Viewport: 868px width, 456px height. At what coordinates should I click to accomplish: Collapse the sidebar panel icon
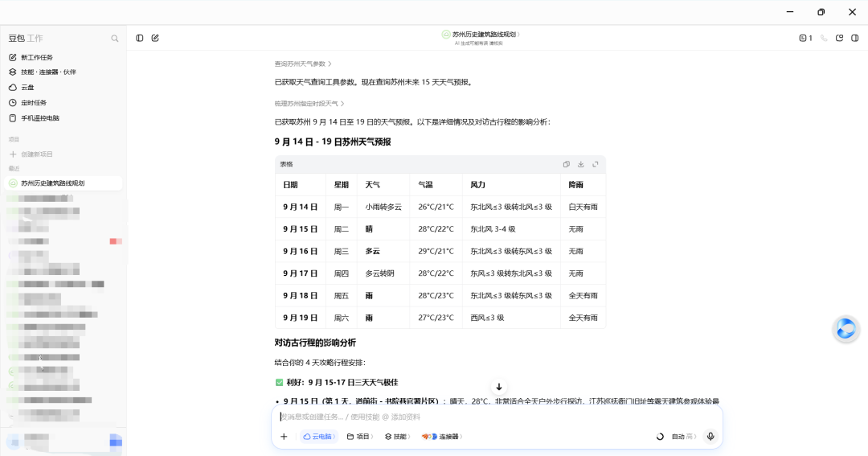click(140, 39)
